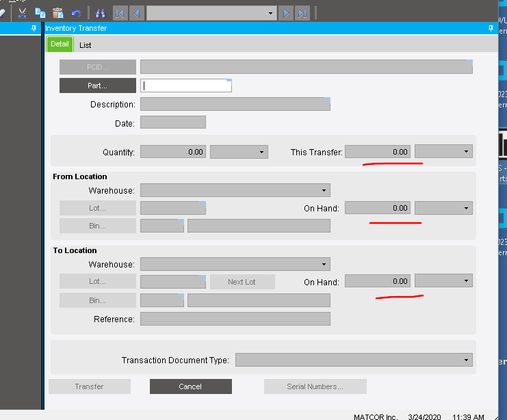
Task: Click From Location On Hand value
Action: 378,208
